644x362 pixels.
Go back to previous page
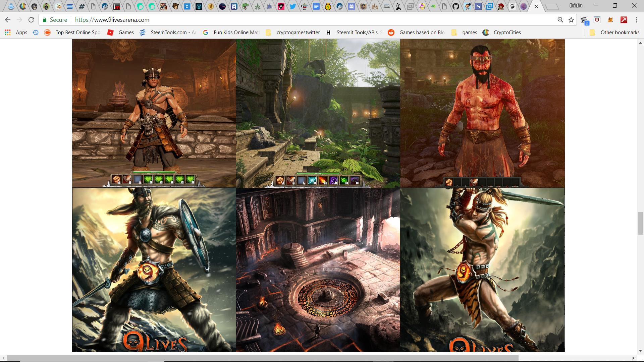[8, 20]
